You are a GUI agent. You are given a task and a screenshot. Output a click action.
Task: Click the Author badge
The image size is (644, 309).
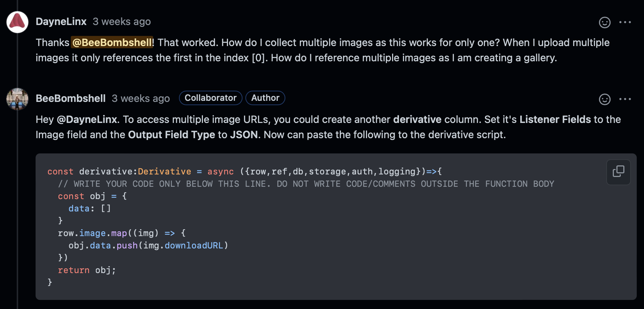265,98
